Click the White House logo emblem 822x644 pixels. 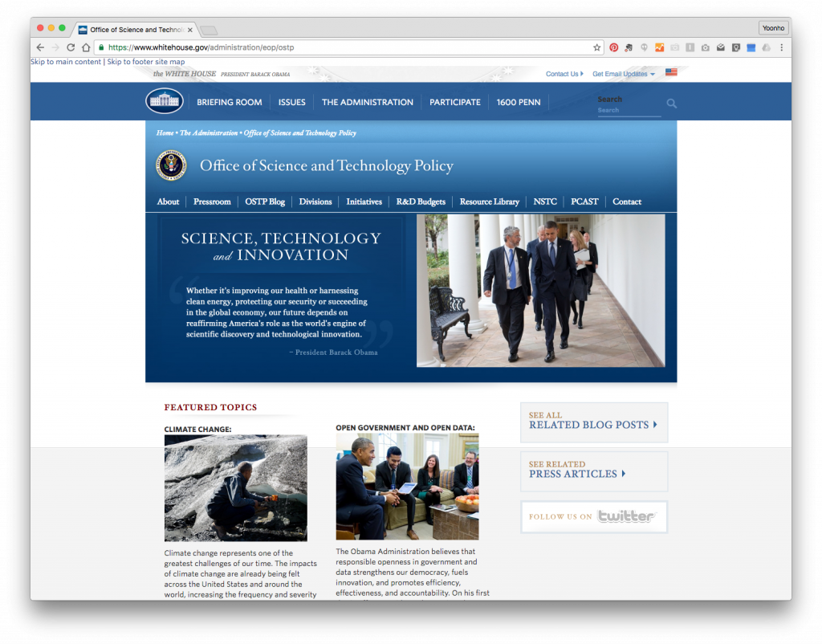(x=165, y=100)
